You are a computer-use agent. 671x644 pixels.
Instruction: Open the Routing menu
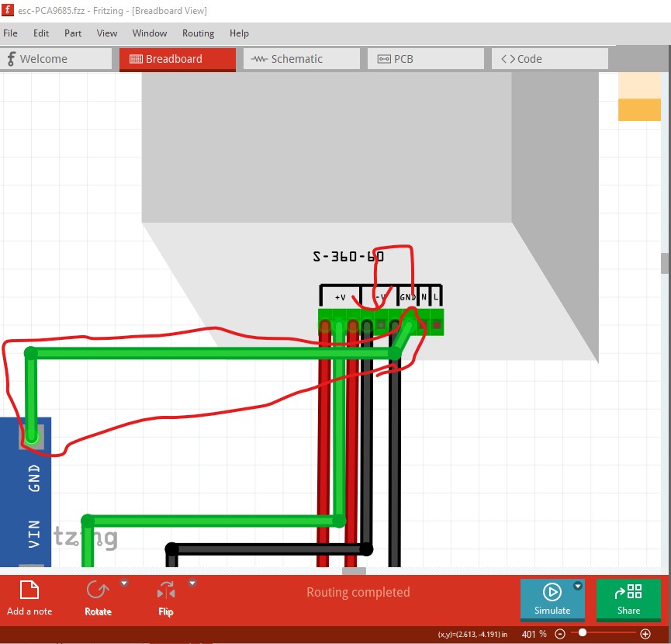click(x=198, y=33)
